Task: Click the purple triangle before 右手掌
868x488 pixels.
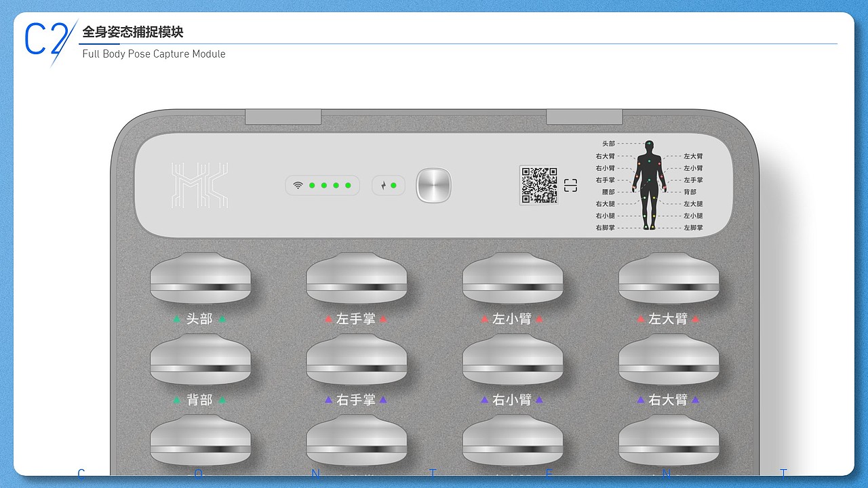Action: click(x=329, y=400)
